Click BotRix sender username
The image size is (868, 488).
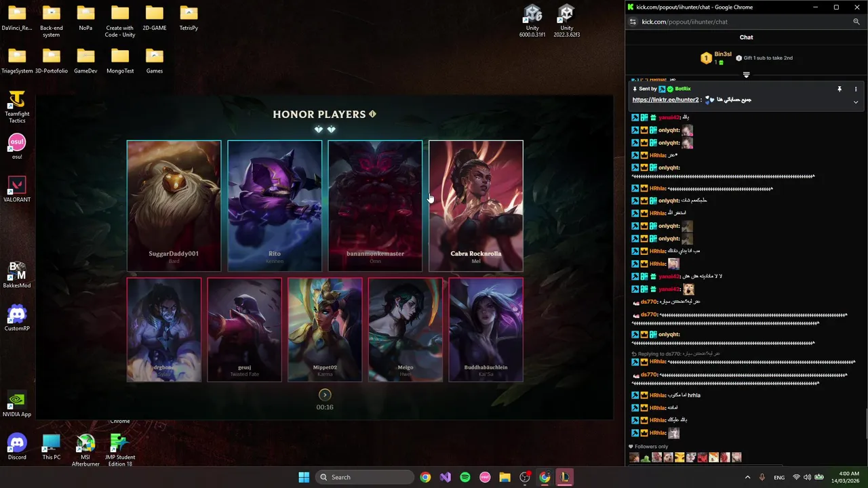[x=683, y=89]
